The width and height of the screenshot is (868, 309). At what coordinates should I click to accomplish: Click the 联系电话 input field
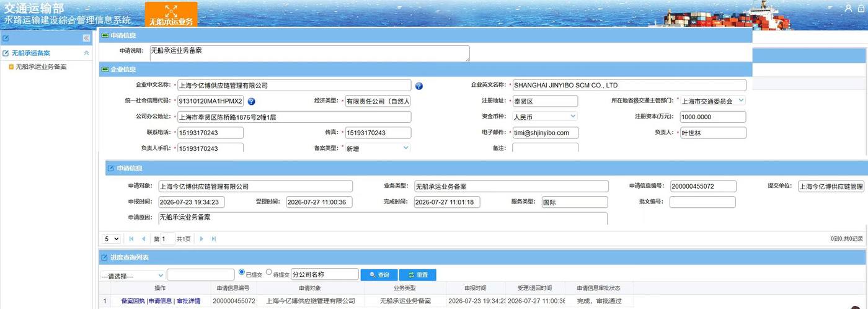point(211,133)
